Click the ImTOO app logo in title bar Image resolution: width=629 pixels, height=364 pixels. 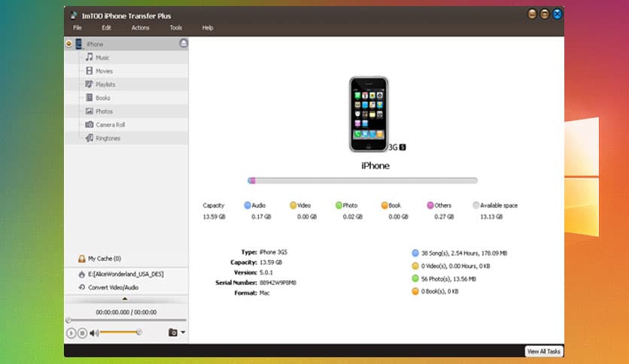[74, 15]
